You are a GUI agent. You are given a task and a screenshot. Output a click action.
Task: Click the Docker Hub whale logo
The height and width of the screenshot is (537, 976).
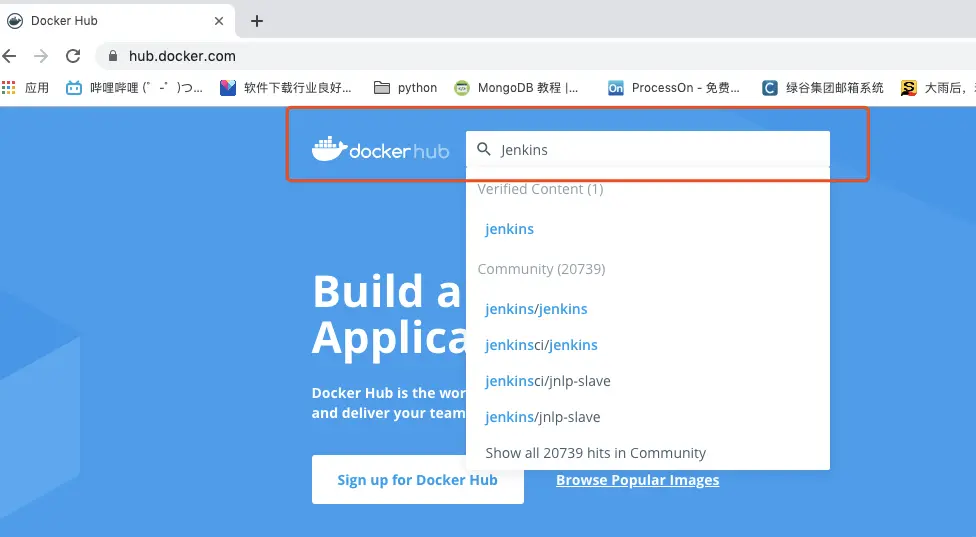[x=380, y=149]
